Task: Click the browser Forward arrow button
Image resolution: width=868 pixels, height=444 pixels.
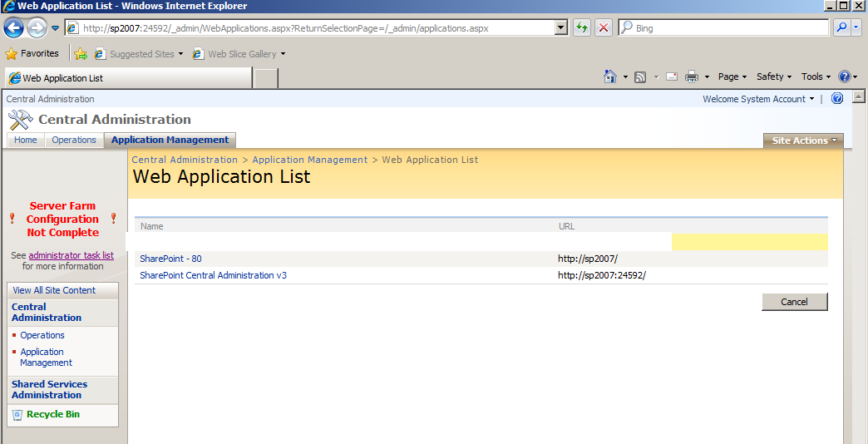Action: pos(37,27)
